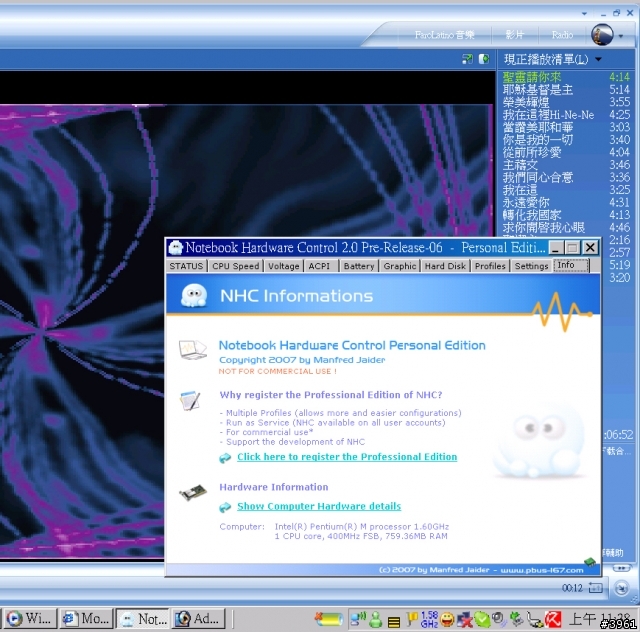Click the network card icon beside Hardware Information
The width and height of the screenshot is (640, 632).
193,493
